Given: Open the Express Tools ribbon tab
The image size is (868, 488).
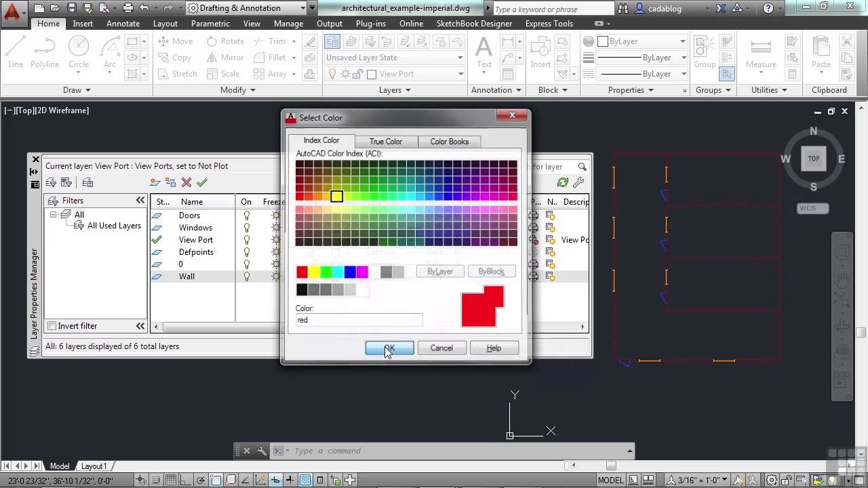Looking at the screenshot, I should (549, 23).
